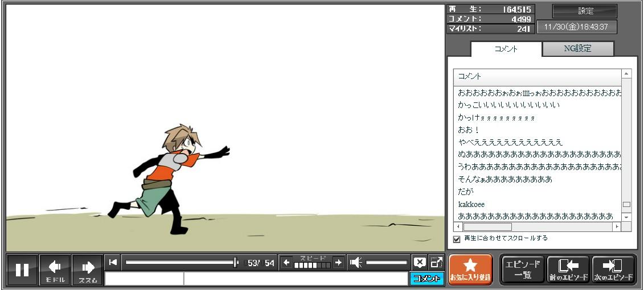Add to favorites with the star button
Screen dimensions: 644x290
click(x=470, y=269)
